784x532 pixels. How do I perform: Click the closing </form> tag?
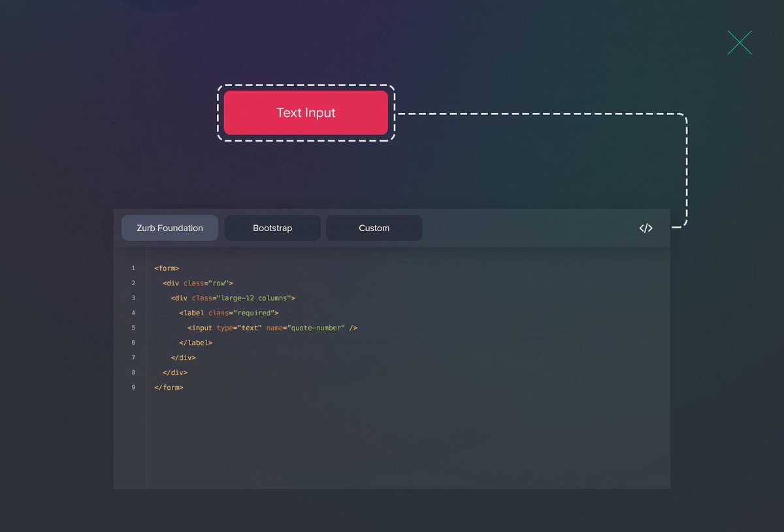click(x=169, y=388)
